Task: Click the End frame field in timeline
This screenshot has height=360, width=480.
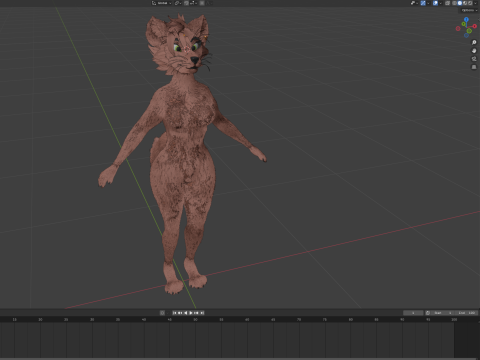Action: coord(466,313)
